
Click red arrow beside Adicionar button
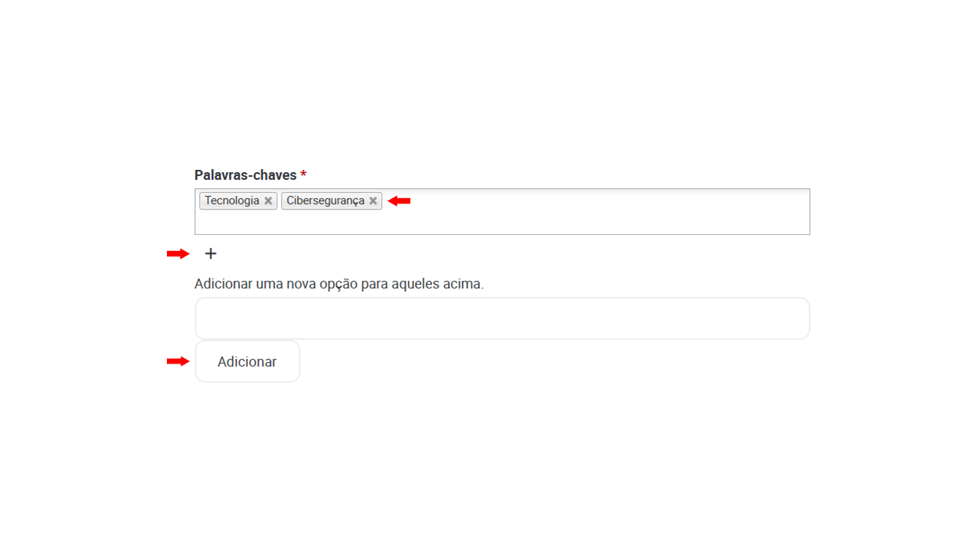coord(178,361)
